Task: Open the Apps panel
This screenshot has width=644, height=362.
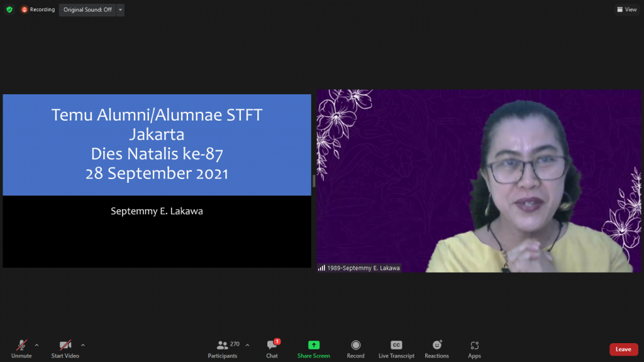Action: pos(474,349)
